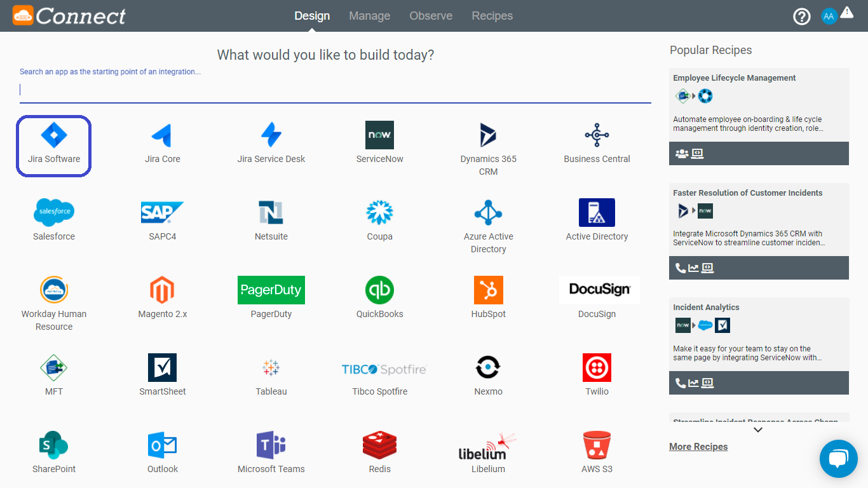The height and width of the screenshot is (488, 868).
Task: Click the Nexmo app icon
Action: click(488, 367)
